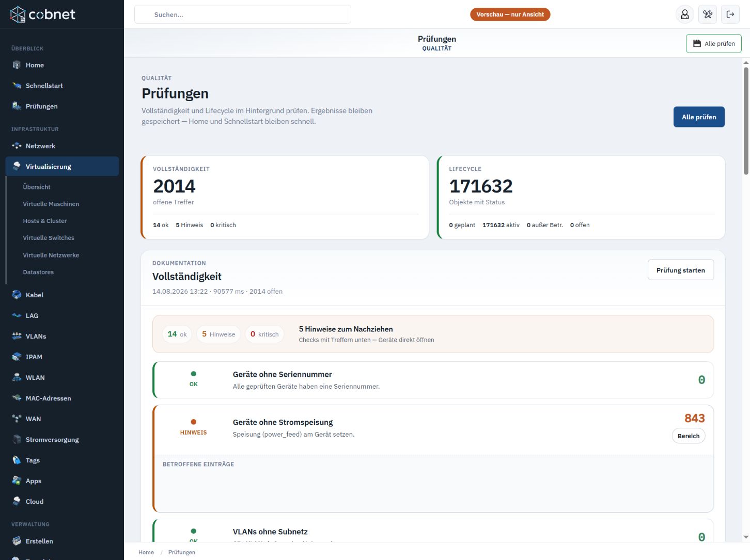Open IPAM in the sidebar
This screenshot has width=750, height=560.
62,357
